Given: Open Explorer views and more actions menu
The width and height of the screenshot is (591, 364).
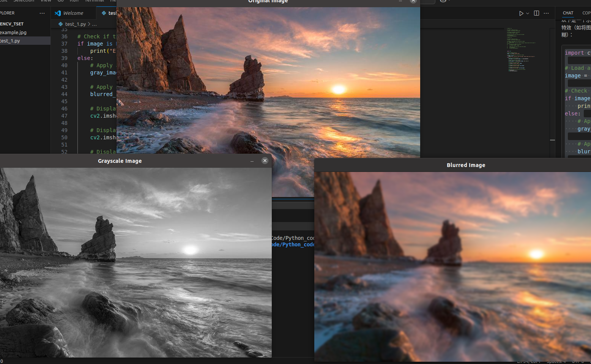Looking at the screenshot, I should [42, 13].
